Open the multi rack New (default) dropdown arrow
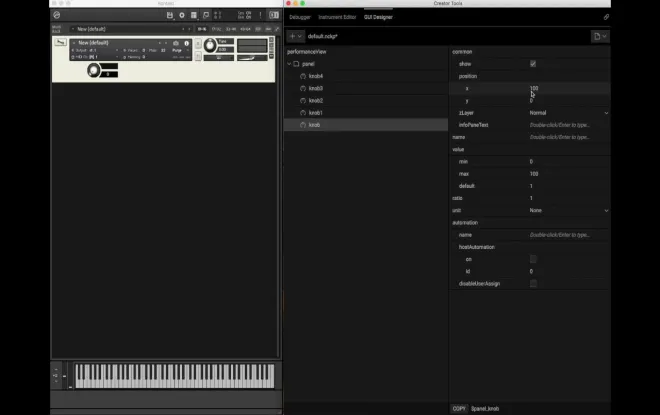Viewport: 660px width, 415px height. (x=73, y=29)
